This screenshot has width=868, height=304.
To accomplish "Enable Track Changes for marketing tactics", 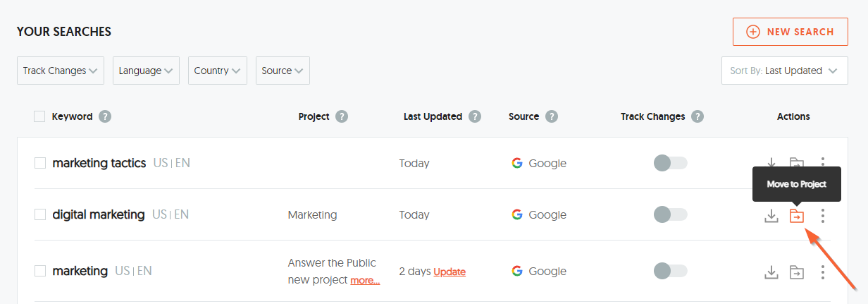I will coord(670,163).
